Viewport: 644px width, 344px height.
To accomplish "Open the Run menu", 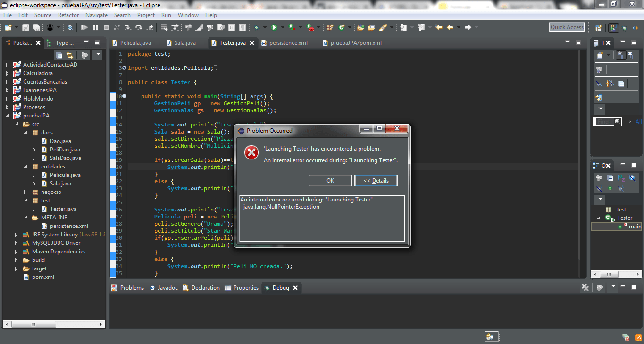I will (x=166, y=15).
